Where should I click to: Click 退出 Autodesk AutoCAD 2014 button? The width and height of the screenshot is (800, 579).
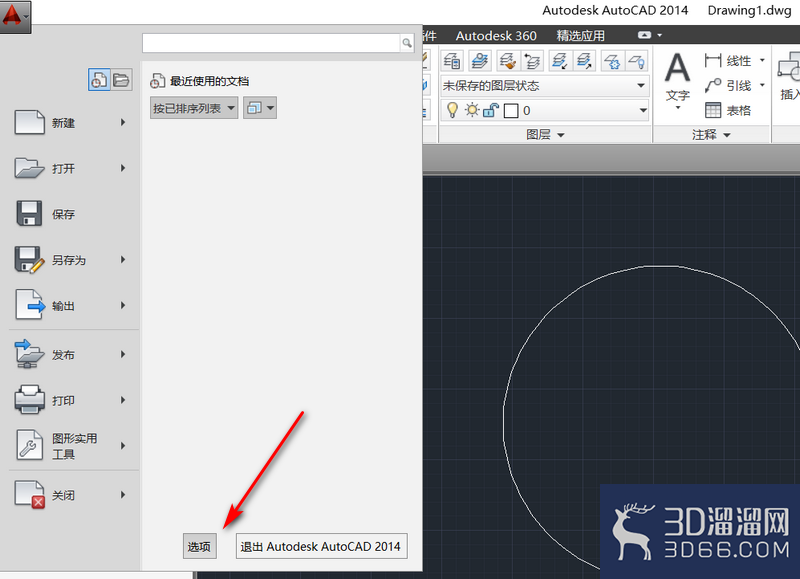click(x=321, y=546)
